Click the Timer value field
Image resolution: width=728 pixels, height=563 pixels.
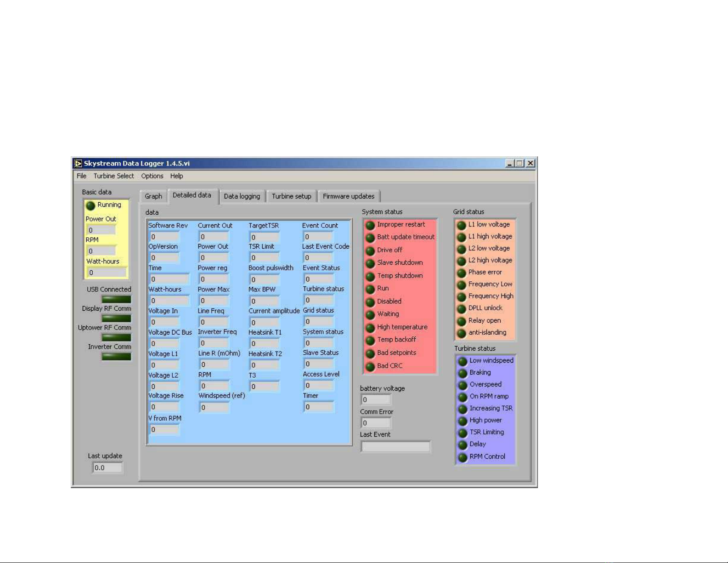(x=319, y=407)
